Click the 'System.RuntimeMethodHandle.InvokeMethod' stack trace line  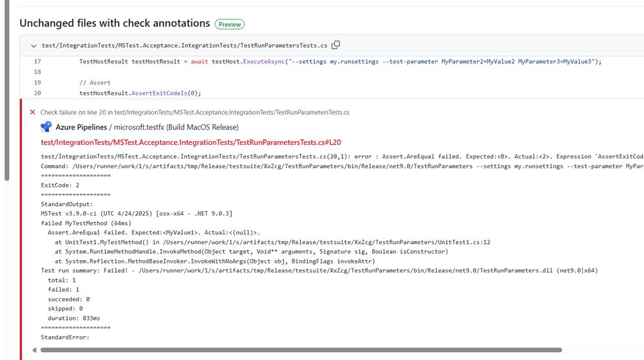tap(251, 252)
